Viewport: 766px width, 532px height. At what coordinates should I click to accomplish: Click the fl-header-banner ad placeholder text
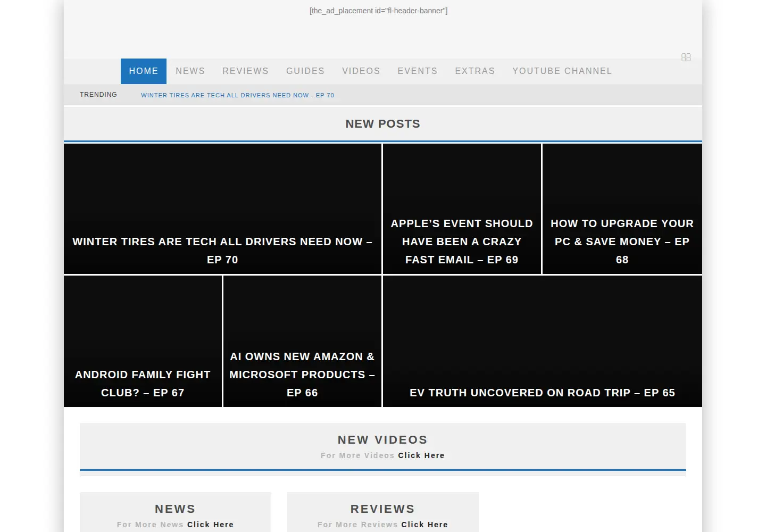(x=378, y=11)
